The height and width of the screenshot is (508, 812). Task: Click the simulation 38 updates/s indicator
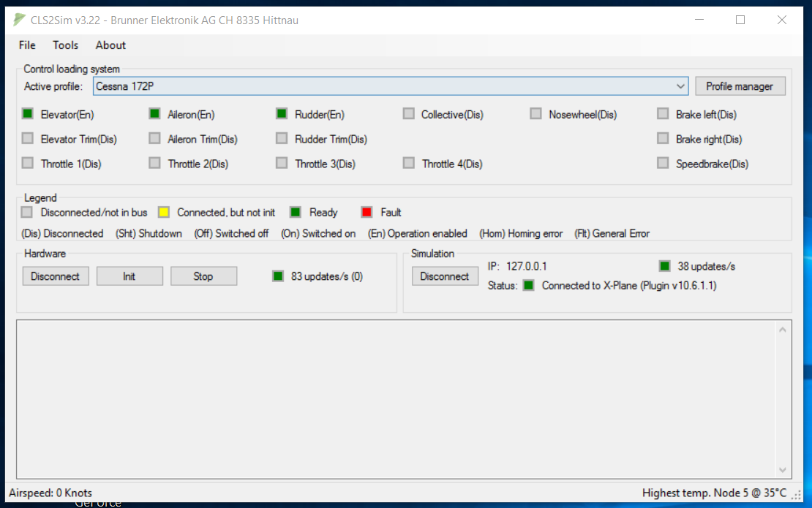(664, 266)
